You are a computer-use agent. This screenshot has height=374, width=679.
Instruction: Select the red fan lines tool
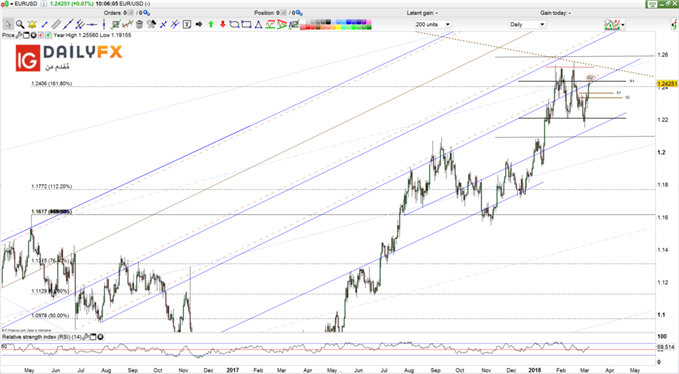282,25
